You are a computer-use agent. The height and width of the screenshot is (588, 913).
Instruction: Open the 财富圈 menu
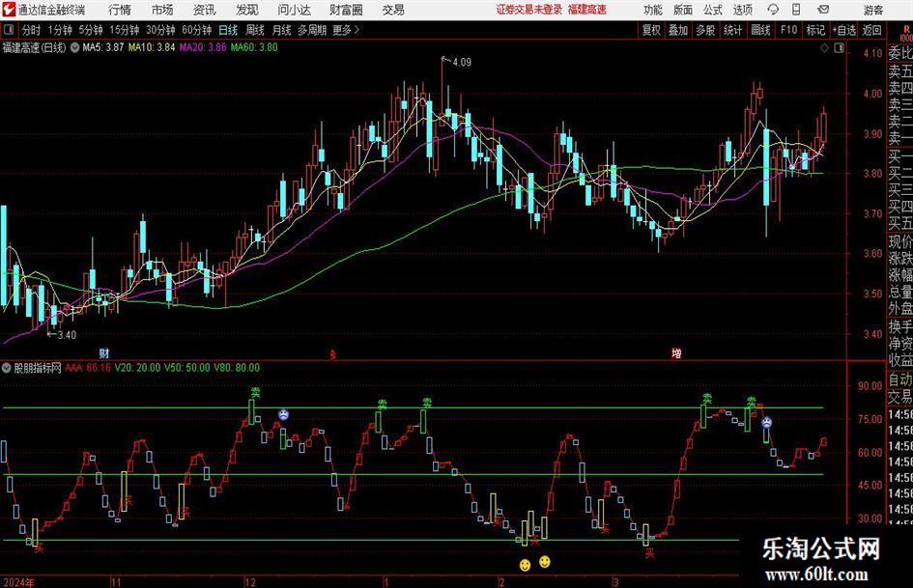346,10
